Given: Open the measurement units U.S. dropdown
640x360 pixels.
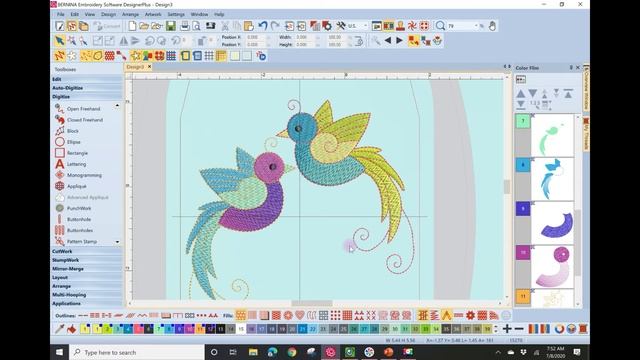Looking at the screenshot, I should click(365, 26).
